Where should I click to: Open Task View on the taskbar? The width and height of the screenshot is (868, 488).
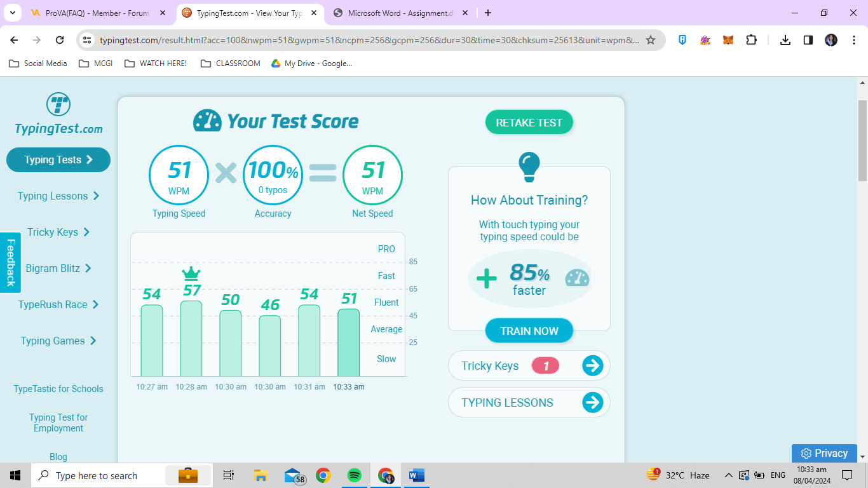229,475
